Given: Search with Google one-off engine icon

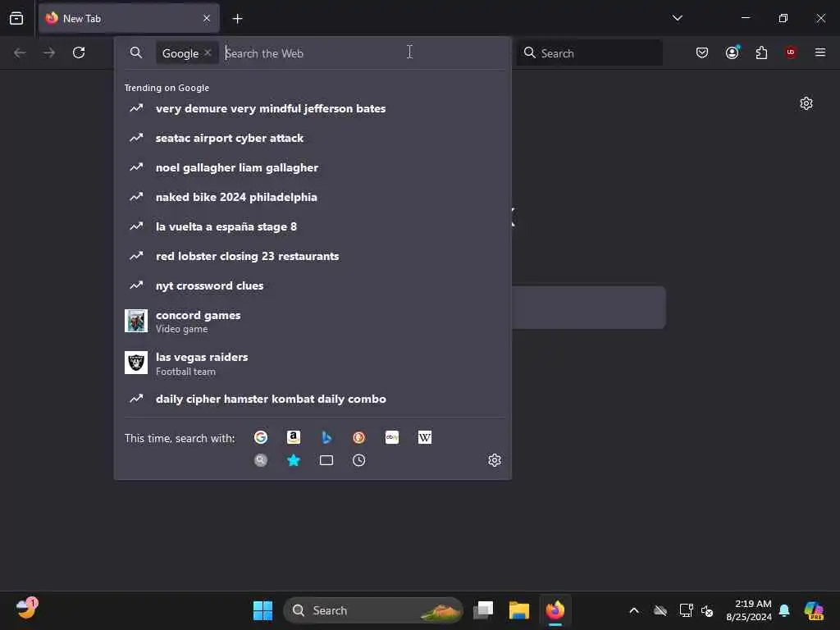Looking at the screenshot, I should click(x=261, y=437).
